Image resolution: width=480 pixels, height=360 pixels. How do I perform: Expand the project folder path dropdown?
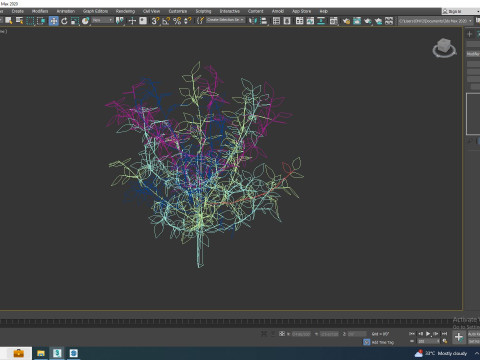click(436, 21)
